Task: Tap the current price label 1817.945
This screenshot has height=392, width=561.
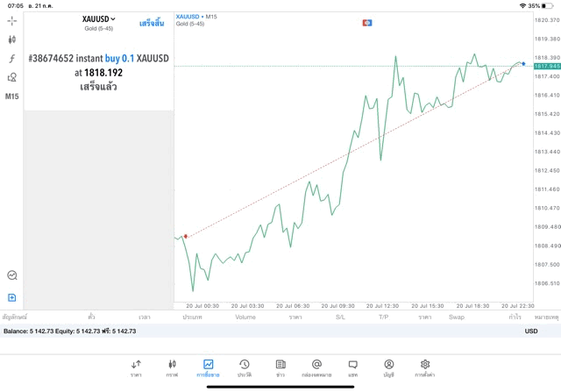Action: point(547,66)
